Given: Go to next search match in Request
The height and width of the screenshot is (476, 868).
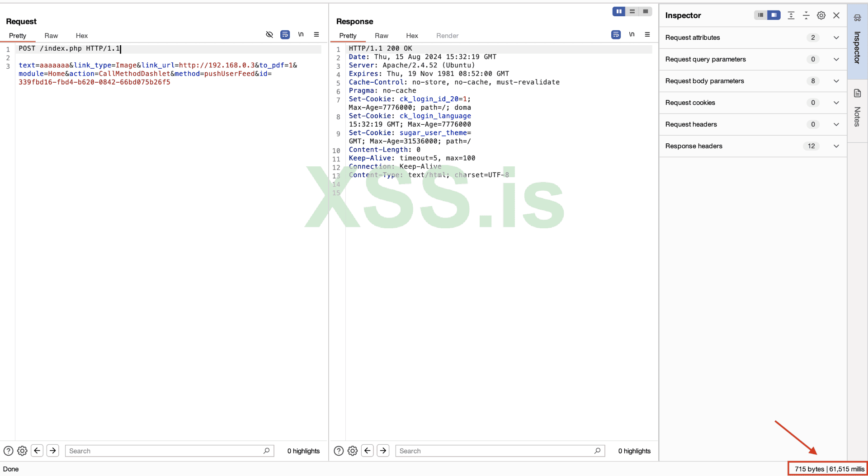Looking at the screenshot, I should point(53,451).
